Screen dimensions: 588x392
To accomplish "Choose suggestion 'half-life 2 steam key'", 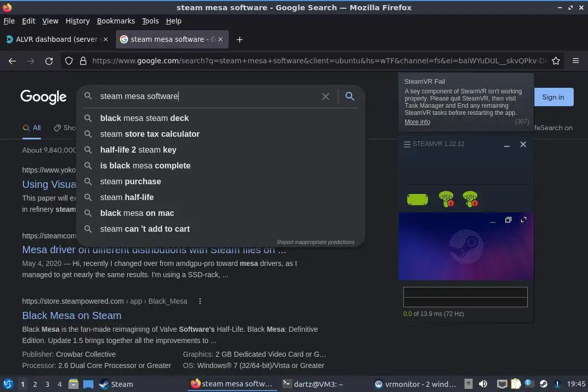I will click(221, 150).
